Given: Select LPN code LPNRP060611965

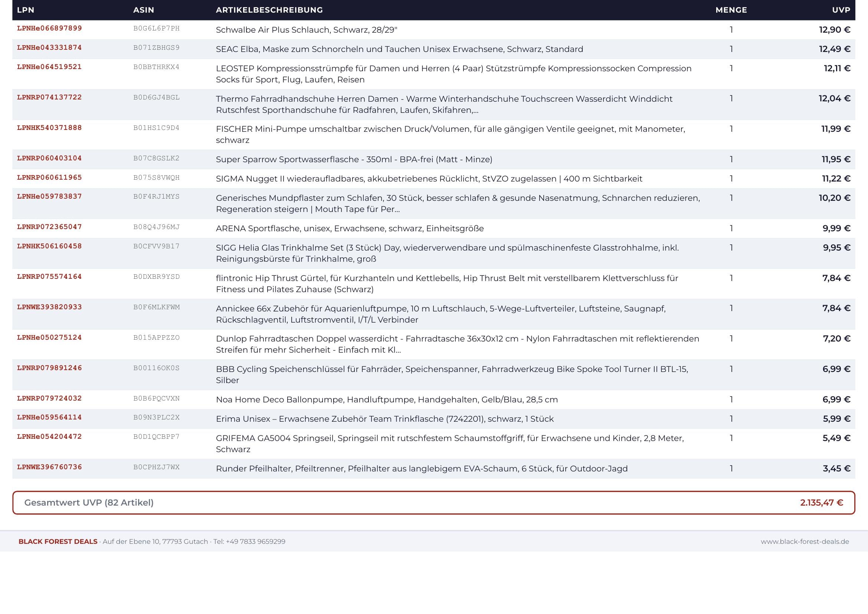Looking at the screenshot, I should coord(49,177).
